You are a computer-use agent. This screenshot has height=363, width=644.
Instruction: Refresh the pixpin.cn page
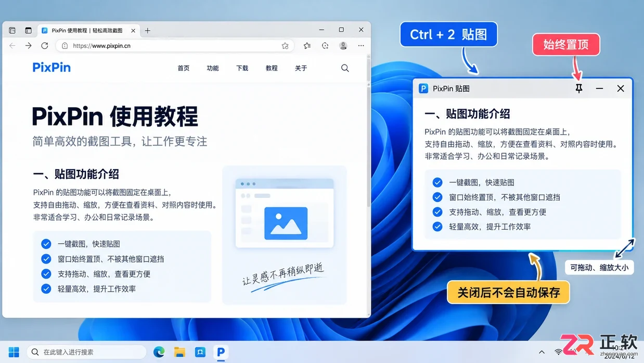[45, 46]
